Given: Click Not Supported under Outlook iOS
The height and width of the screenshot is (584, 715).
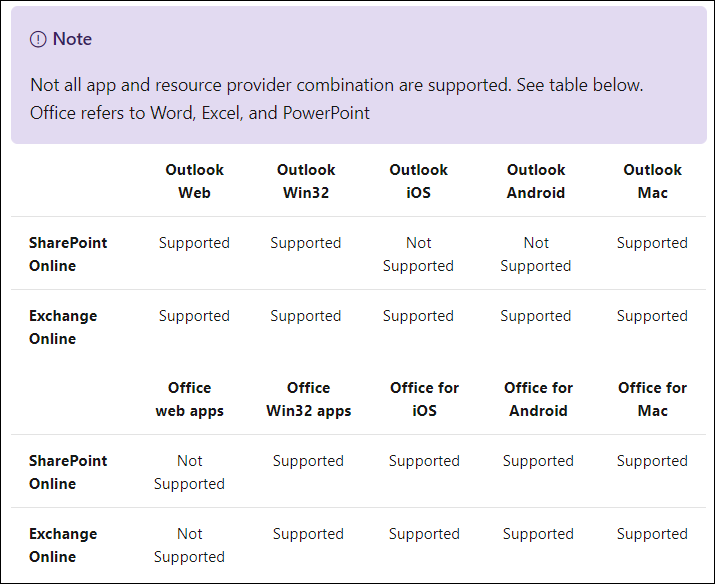Looking at the screenshot, I should 418,254.
